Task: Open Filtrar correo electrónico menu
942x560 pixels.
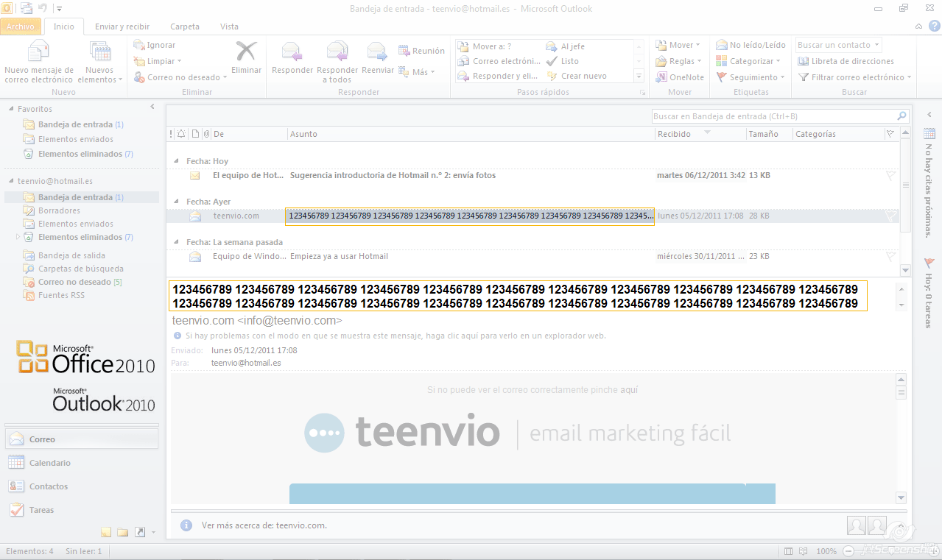Action: (856, 77)
